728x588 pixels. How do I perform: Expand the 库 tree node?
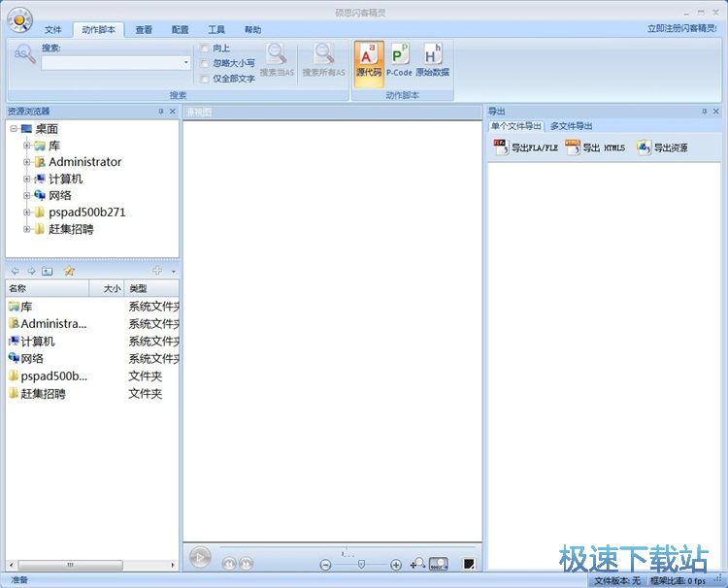27,146
